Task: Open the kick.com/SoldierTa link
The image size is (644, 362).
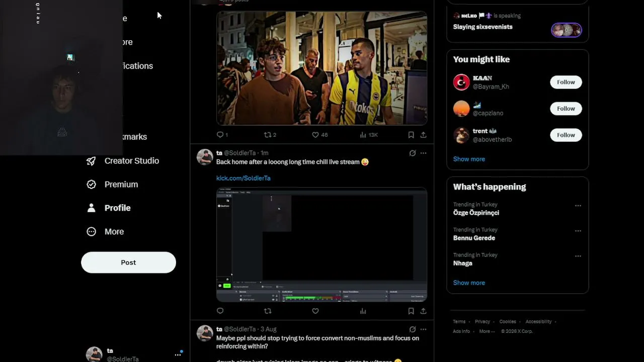Action: [244, 178]
